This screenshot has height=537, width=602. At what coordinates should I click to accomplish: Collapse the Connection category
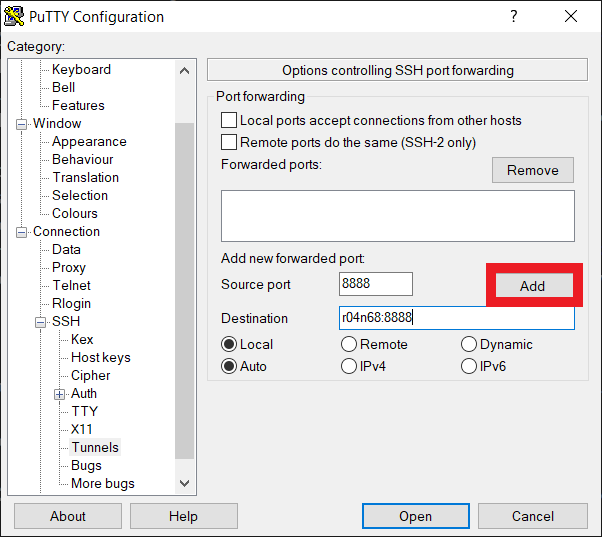[x=22, y=232]
